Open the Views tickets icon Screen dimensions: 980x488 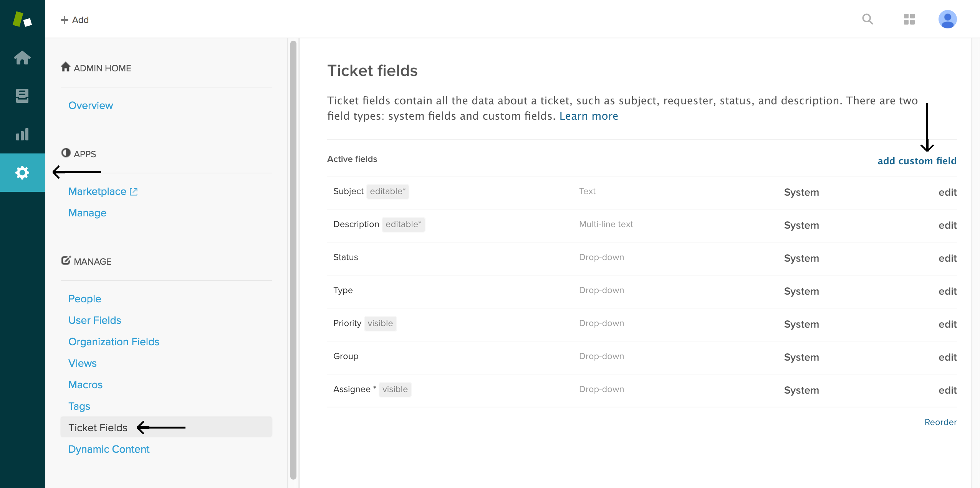point(22,96)
